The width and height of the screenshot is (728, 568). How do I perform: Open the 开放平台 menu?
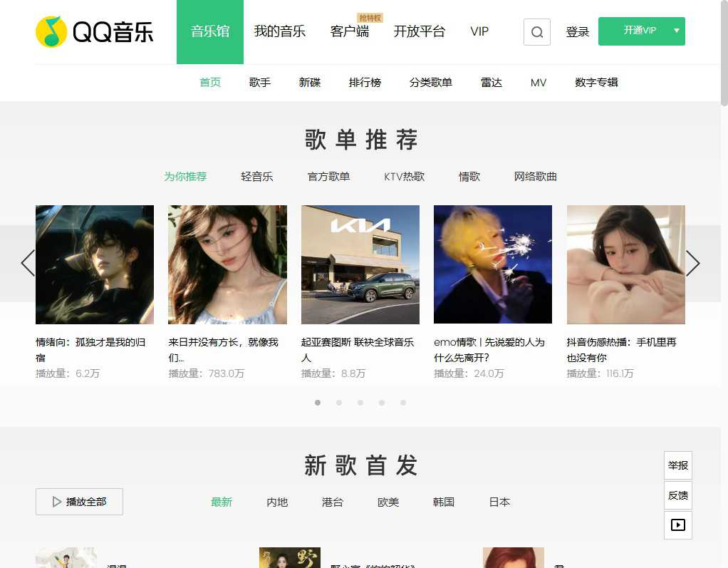point(420,31)
